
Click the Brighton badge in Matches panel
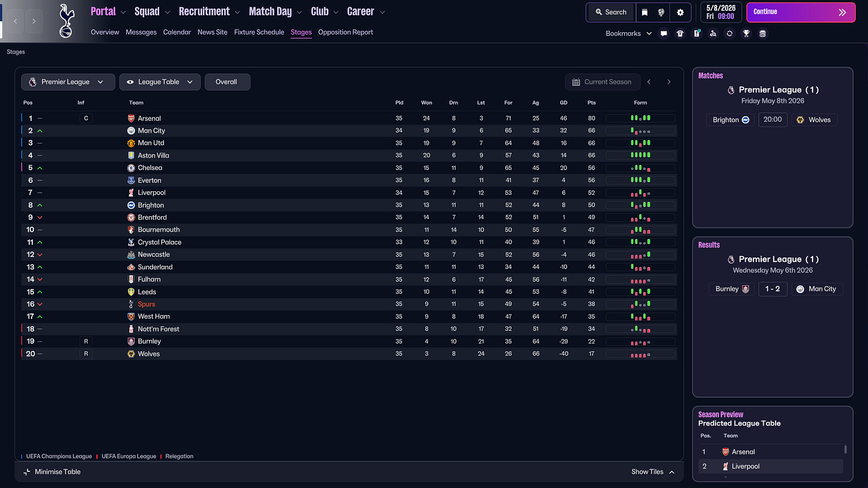point(745,120)
